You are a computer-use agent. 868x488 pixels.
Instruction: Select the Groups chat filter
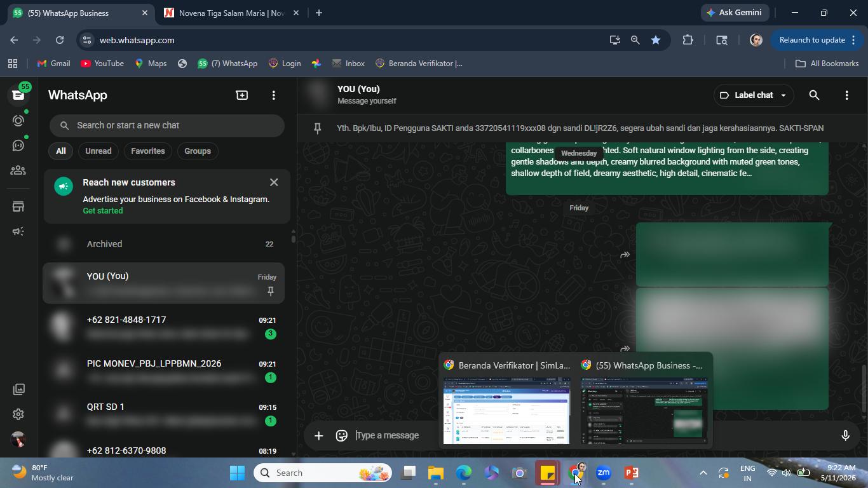197,151
